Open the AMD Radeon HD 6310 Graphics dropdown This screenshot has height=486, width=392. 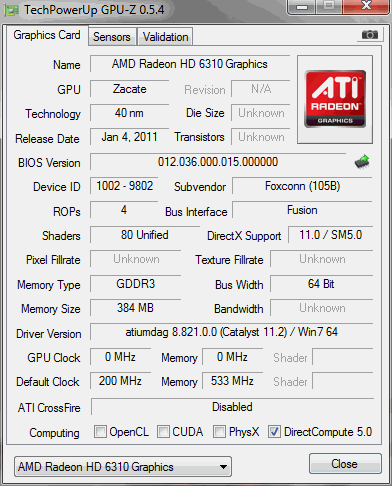point(123,467)
